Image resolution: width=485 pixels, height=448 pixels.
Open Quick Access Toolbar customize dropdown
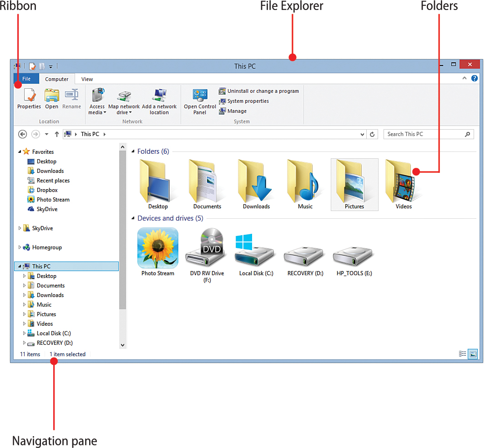51,66
